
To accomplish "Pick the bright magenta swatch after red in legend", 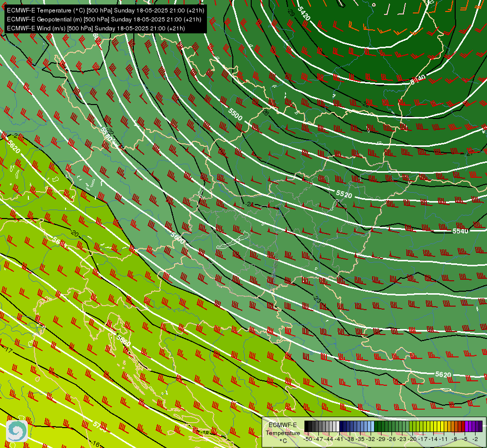I will pos(467,426).
